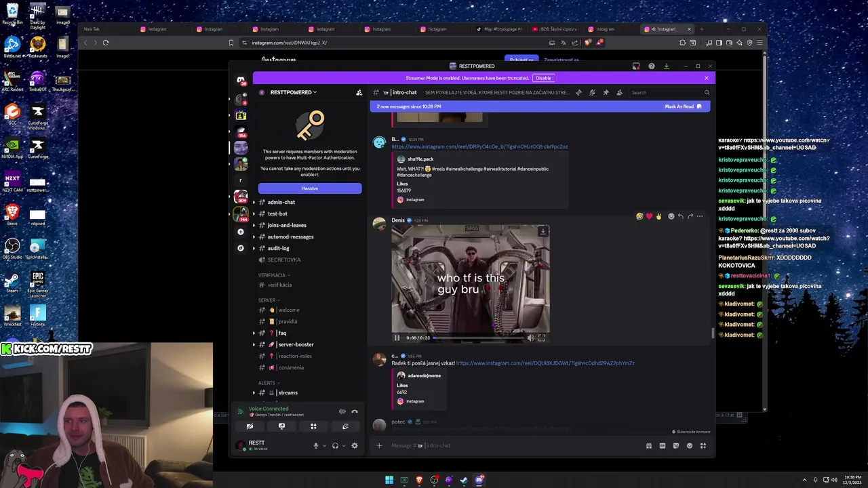
Task: Add laughing emoji reaction to Denis message
Action: coord(639,216)
